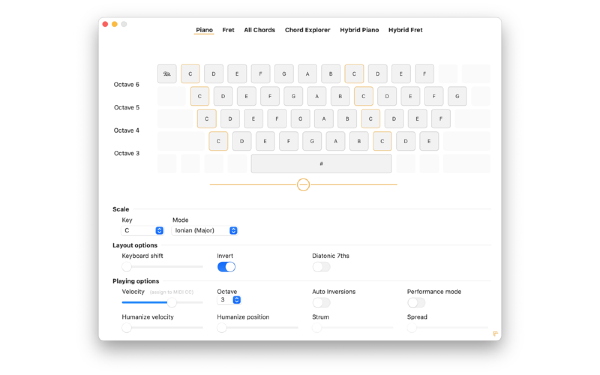Click the 'Scale' section heading
This screenshot has height=375, width=600.
click(x=121, y=209)
